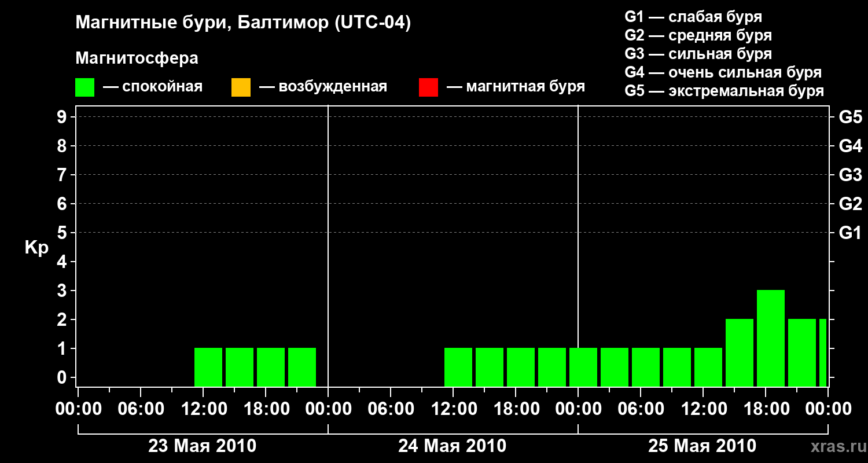Click the full-width Kp 2 bar right after the Kp 3 bar
Image resolution: width=868 pixels, height=463 pixels.
[x=802, y=352]
